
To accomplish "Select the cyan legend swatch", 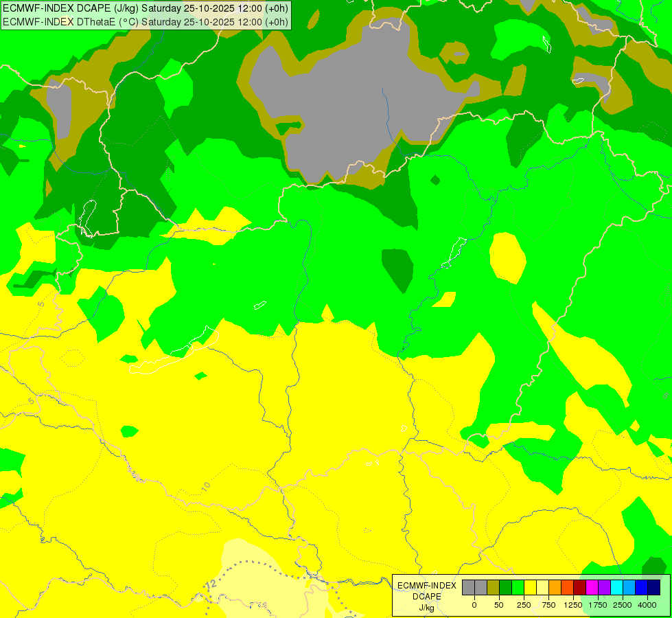I will click(x=616, y=588).
